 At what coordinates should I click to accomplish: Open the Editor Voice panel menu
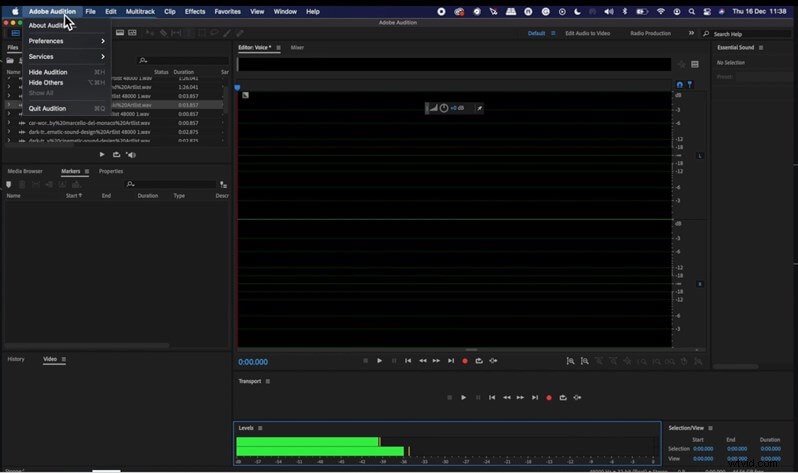tap(278, 47)
